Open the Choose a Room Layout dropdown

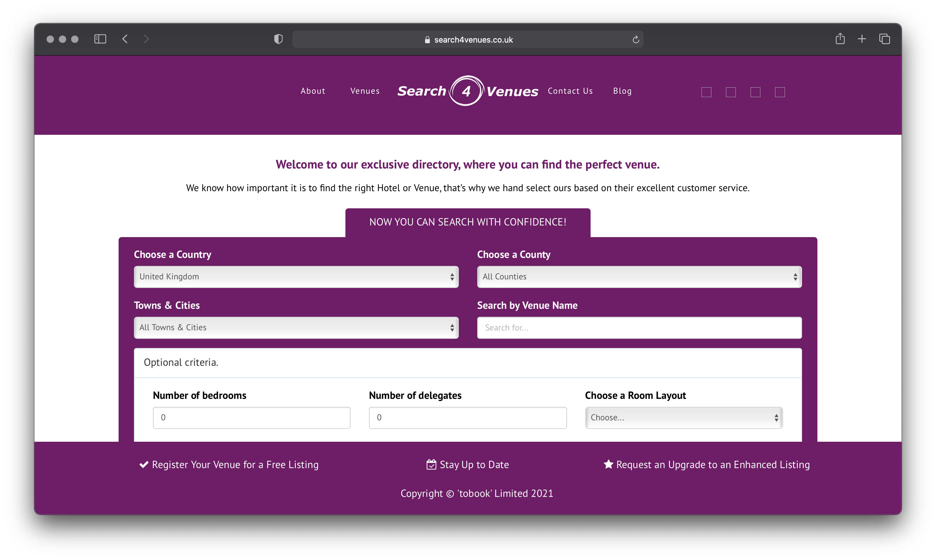tap(683, 417)
